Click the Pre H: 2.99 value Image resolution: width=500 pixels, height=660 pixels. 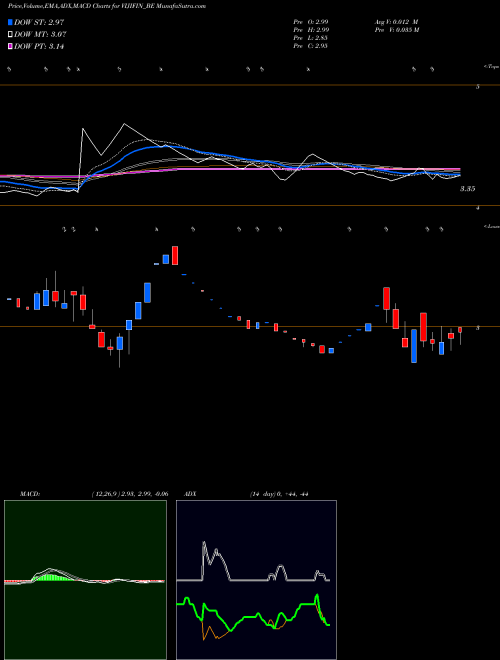click(x=311, y=30)
